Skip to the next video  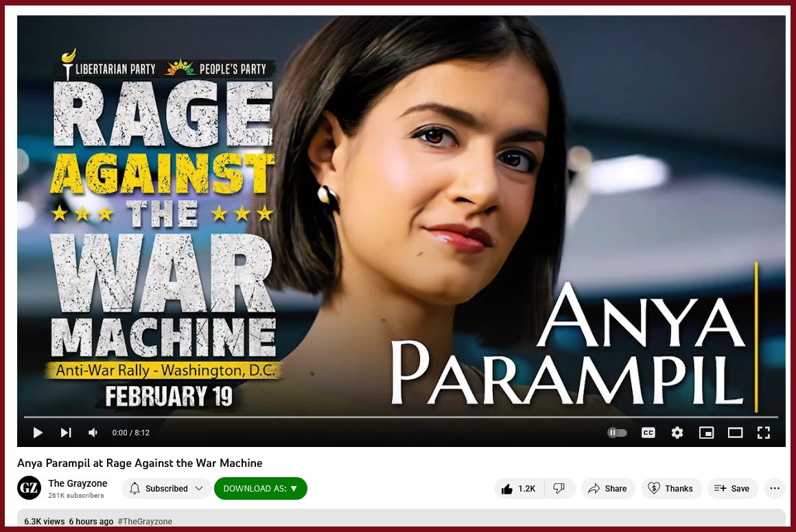(x=66, y=433)
